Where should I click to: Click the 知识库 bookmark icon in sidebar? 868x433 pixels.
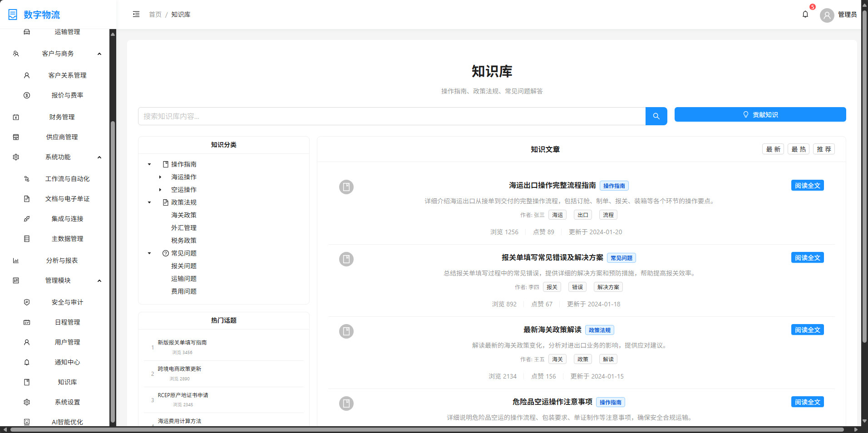click(27, 382)
